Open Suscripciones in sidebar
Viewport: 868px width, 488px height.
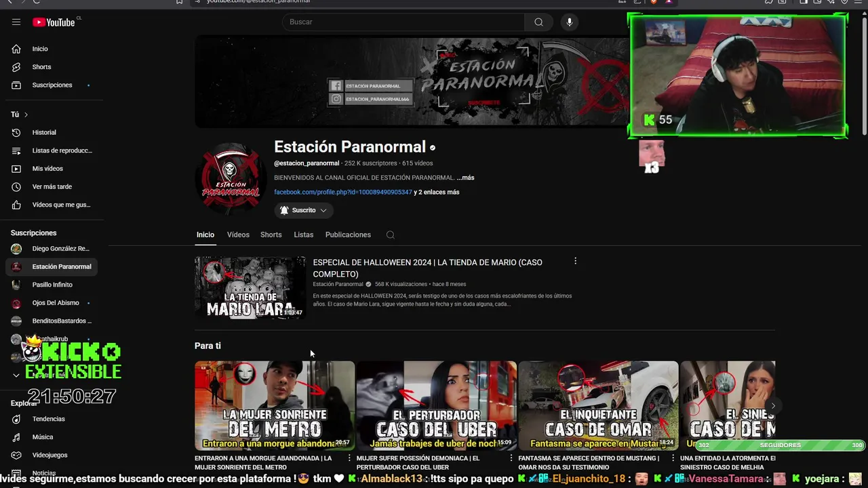click(x=52, y=85)
